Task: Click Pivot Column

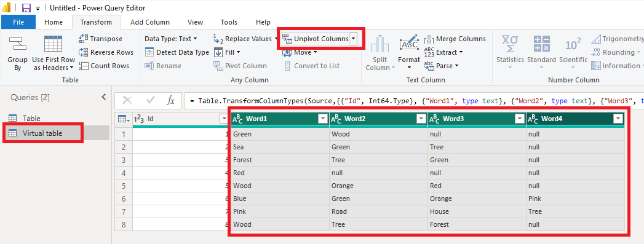Action: pos(241,66)
